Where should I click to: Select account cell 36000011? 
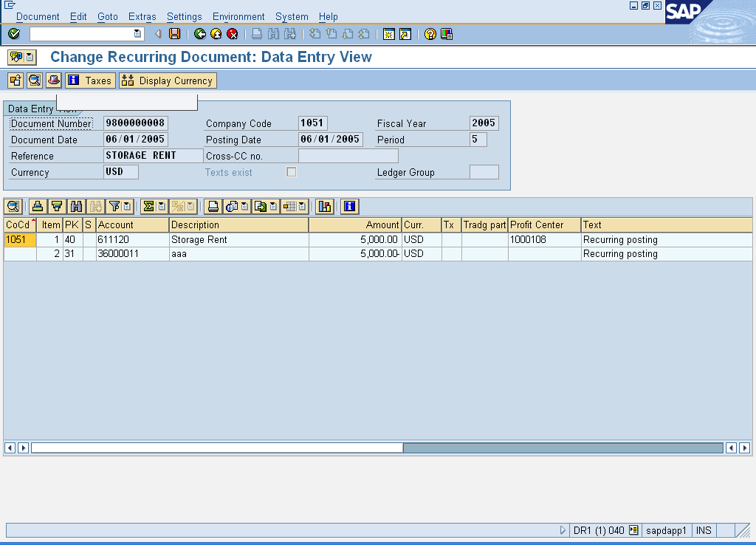(133, 254)
